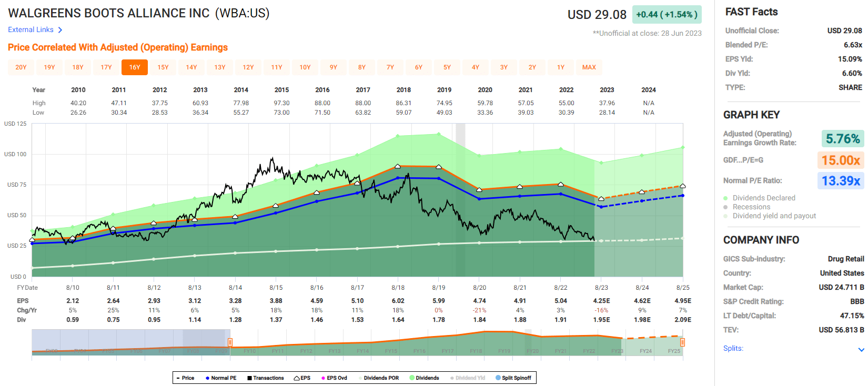This screenshot has height=386, width=868.
Task: Click the 8/25 Div value 2.09E
Action: click(x=683, y=320)
